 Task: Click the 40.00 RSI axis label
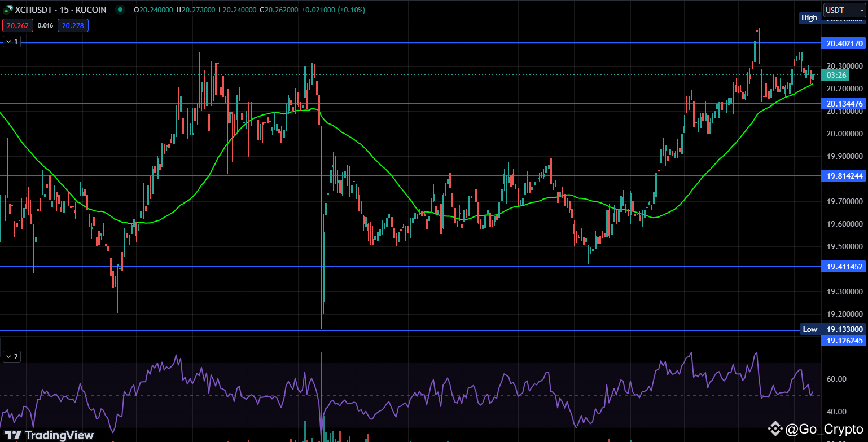tap(836, 412)
